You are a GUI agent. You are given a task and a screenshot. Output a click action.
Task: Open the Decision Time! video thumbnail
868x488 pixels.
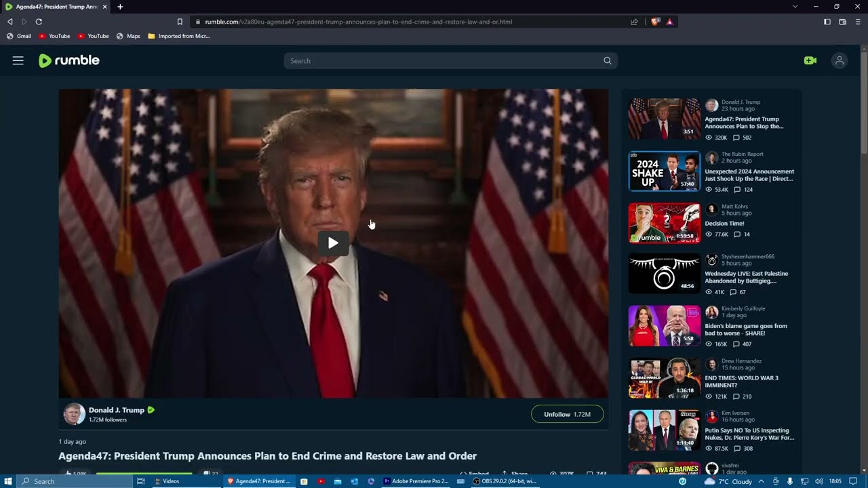pos(664,223)
